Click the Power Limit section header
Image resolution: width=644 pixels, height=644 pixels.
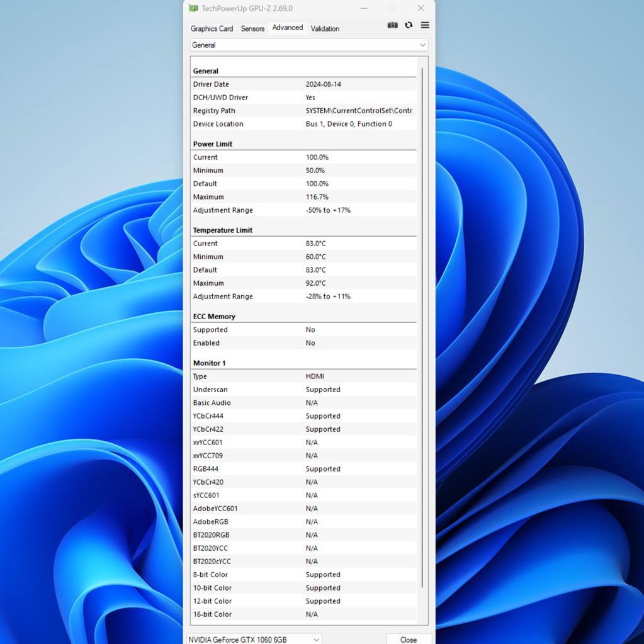pyautogui.click(x=213, y=144)
